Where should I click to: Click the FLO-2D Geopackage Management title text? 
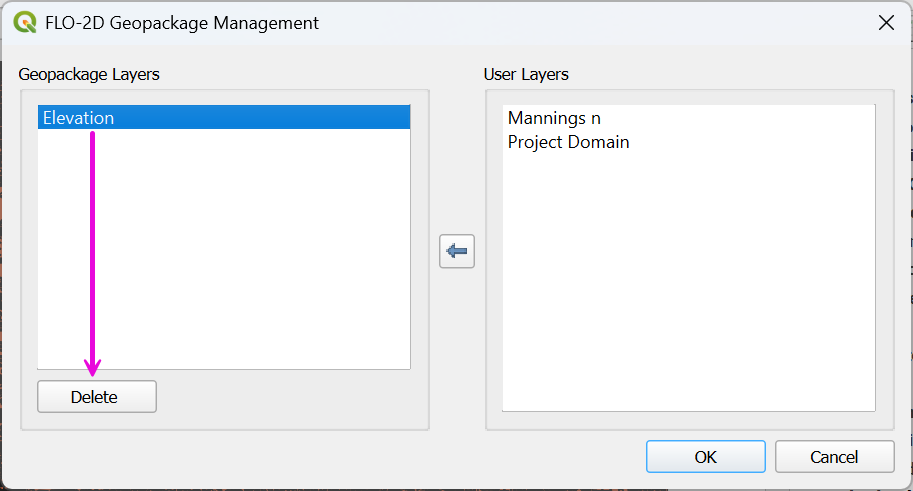(x=182, y=22)
